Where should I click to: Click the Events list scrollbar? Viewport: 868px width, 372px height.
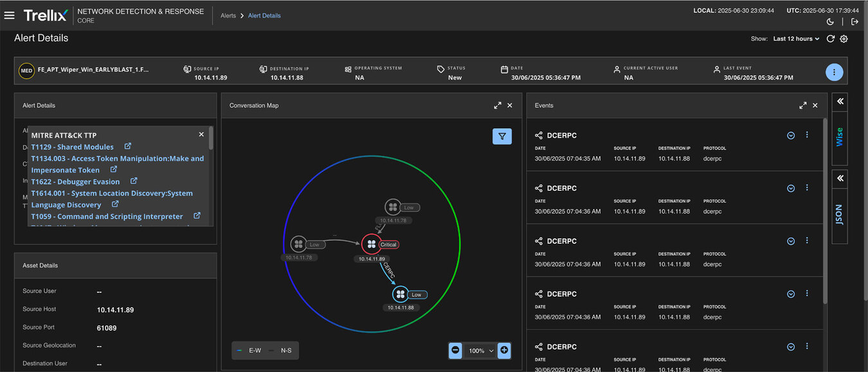(x=825, y=212)
